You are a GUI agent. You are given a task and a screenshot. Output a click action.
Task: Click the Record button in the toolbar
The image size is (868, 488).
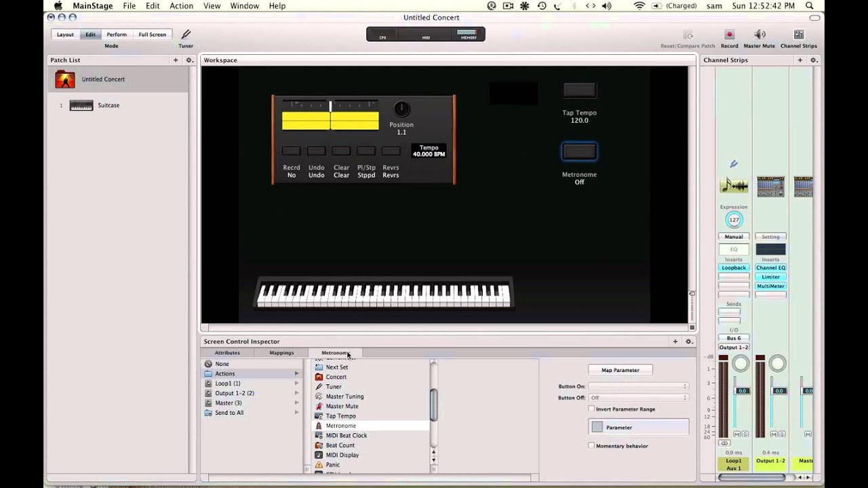[730, 35]
